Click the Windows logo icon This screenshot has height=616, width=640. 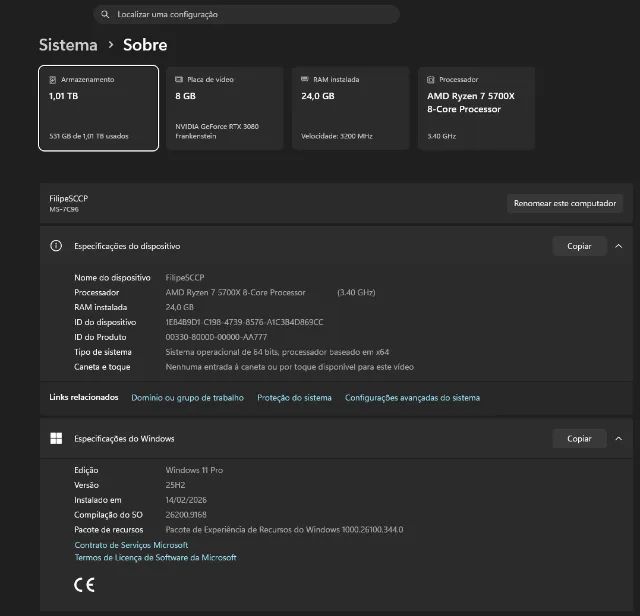click(56, 438)
